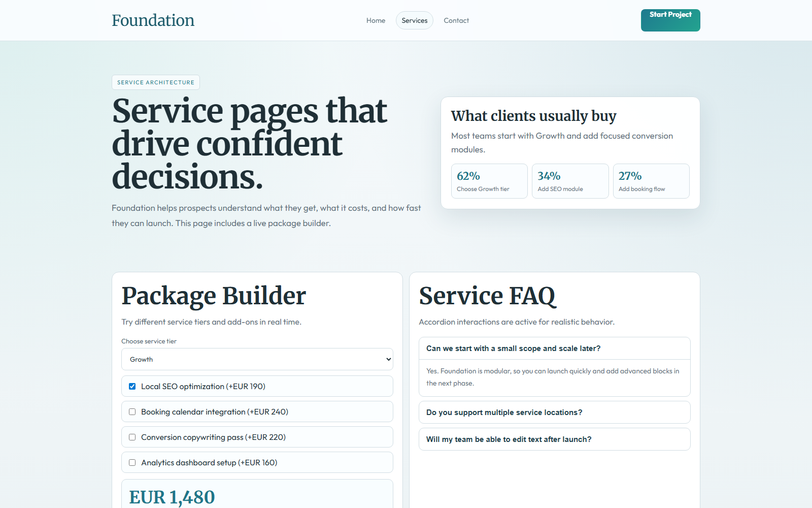Click the SERVICE ARCHITECTURE badge
Image resolution: width=812 pixels, height=508 pixels.
[x=155, y=82]
